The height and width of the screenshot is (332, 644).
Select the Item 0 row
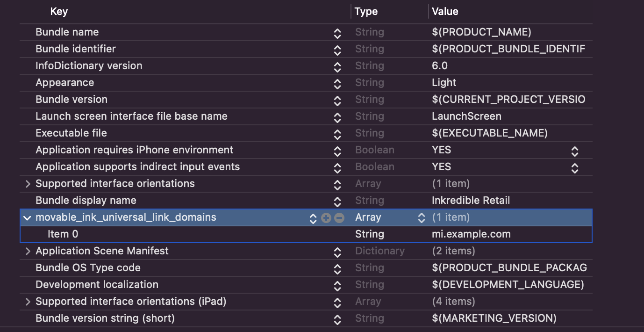pos(63,234)
